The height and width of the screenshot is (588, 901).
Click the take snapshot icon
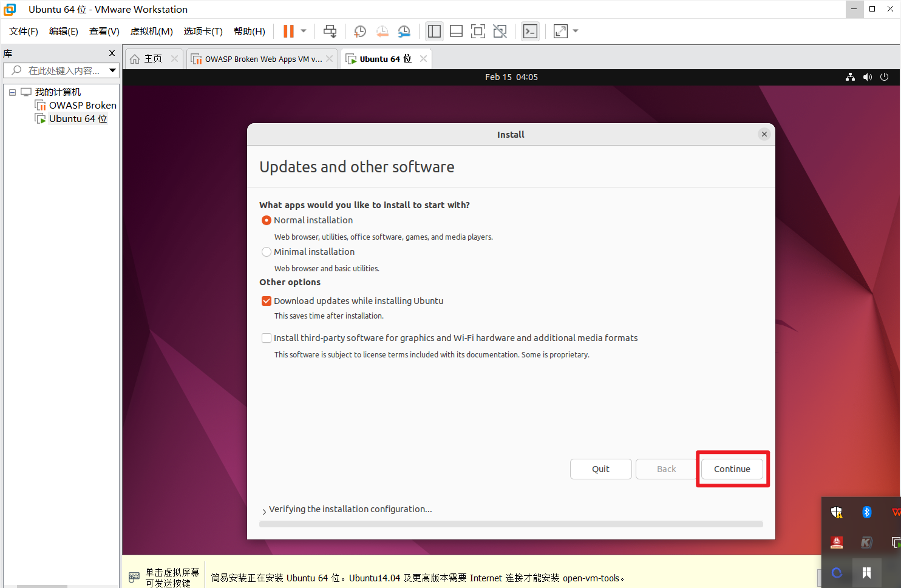click(x=359, y=31)
